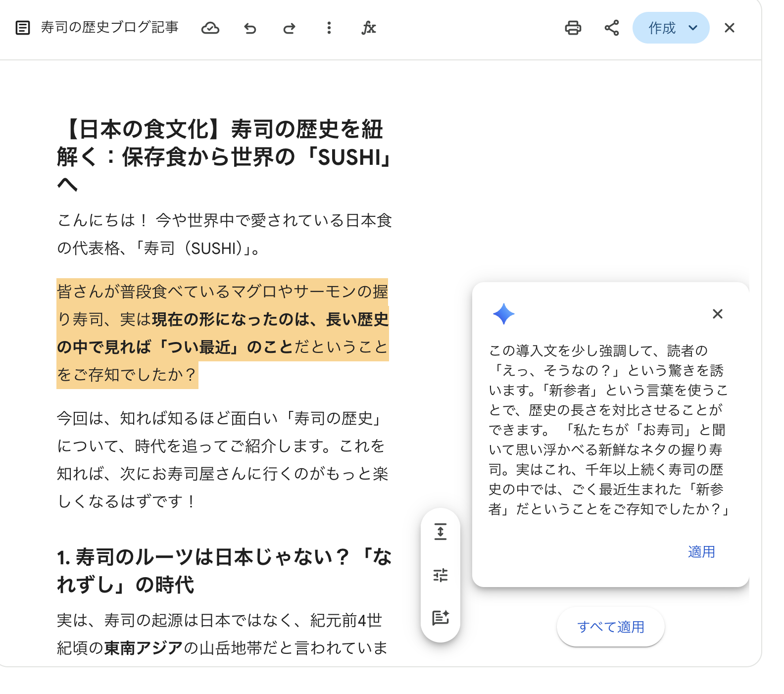Click the blue Gemini sparkle icon
Image resolution: width=784 pixels, height=694 pixels.
[x=503, y=314]
